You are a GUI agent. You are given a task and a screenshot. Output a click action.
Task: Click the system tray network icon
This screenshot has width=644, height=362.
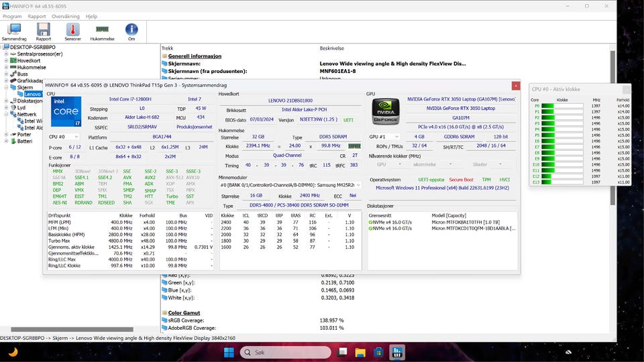[568, 352]
